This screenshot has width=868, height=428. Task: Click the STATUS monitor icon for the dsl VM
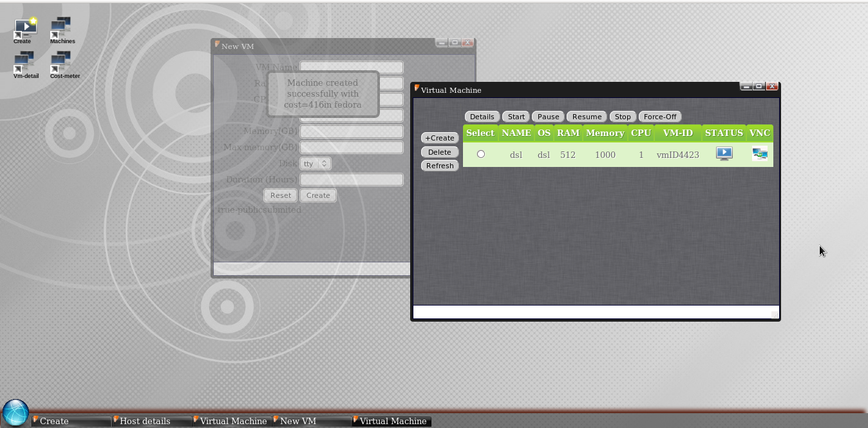[724, 153]
